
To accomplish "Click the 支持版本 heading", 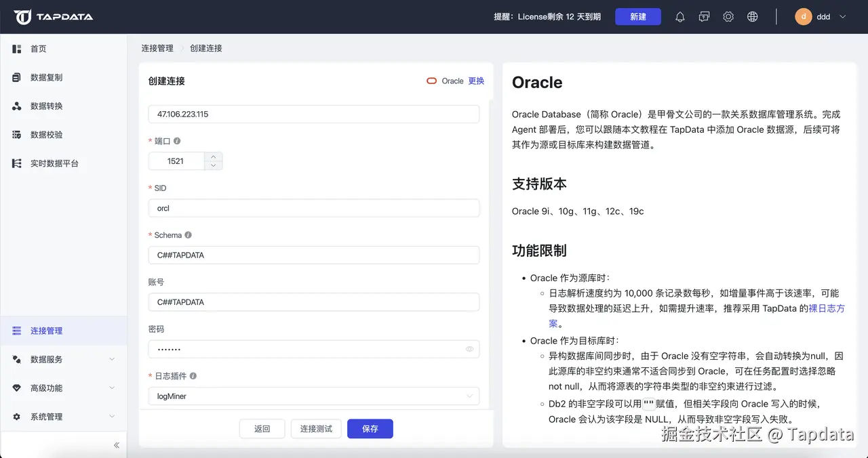I will [x=539, y=184].
